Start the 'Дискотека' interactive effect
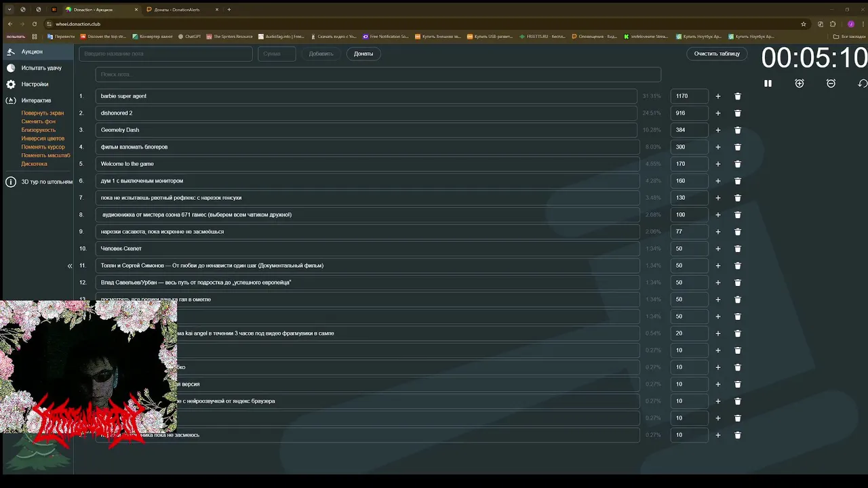The image size is (868, 488). [34, 164]
